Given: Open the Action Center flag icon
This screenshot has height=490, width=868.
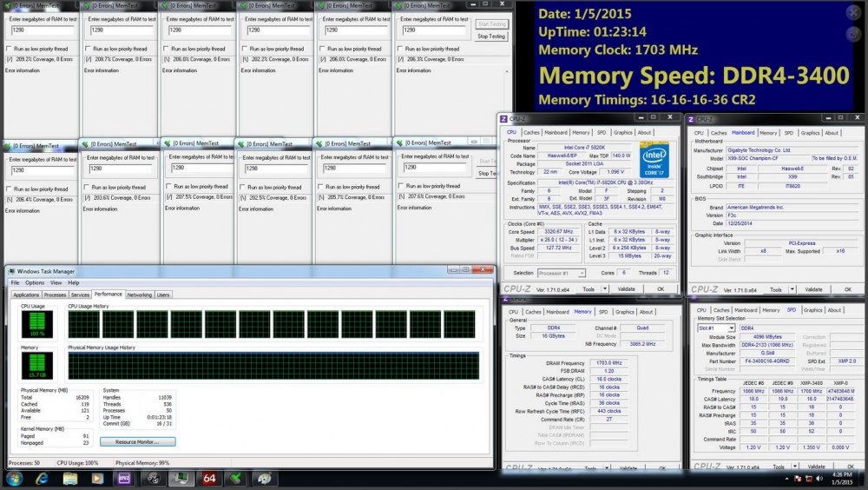Looking at the screenshot, I should (x=798, y=479).
